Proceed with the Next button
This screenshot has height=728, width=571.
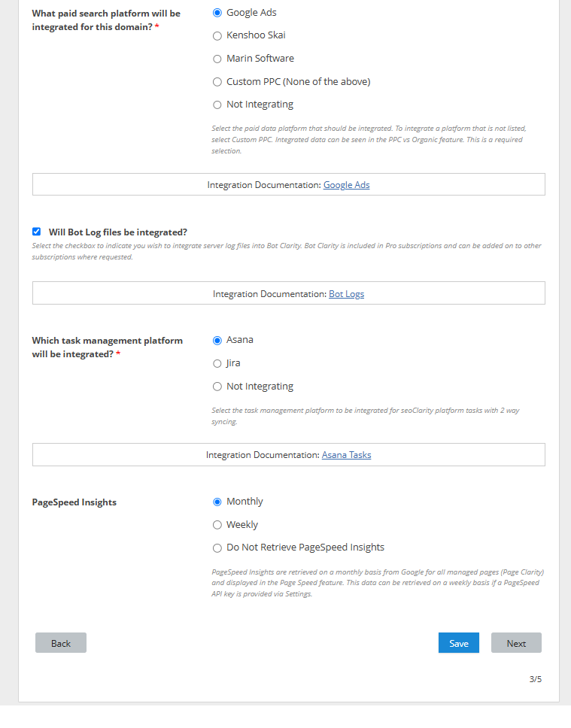[x=516, y=643]
